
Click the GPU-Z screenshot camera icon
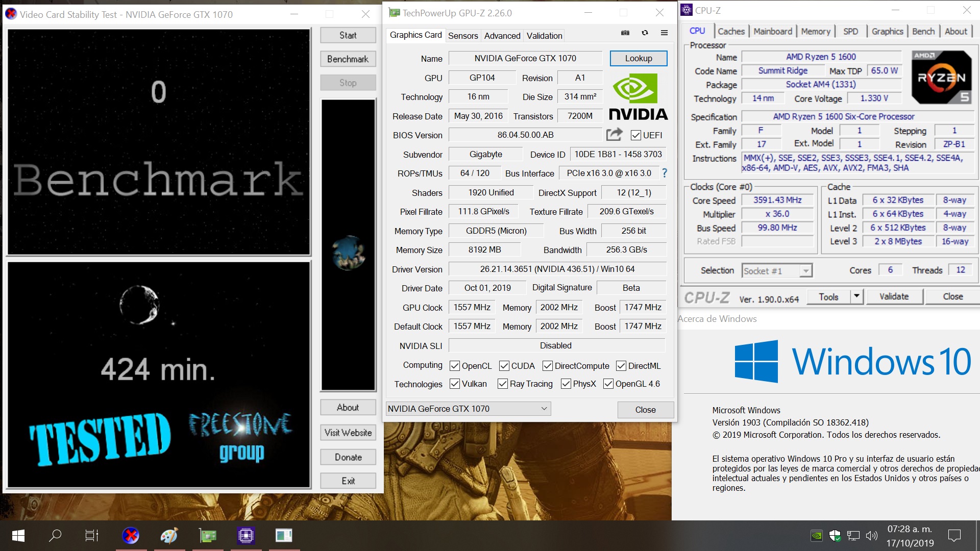pyautogui.click(x=625, y=33)
